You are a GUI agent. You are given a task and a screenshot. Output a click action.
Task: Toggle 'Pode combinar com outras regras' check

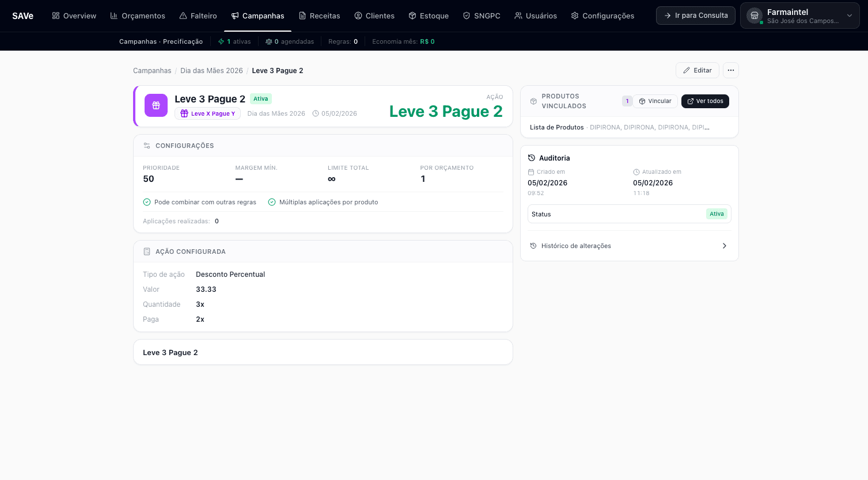pos(147,202)
